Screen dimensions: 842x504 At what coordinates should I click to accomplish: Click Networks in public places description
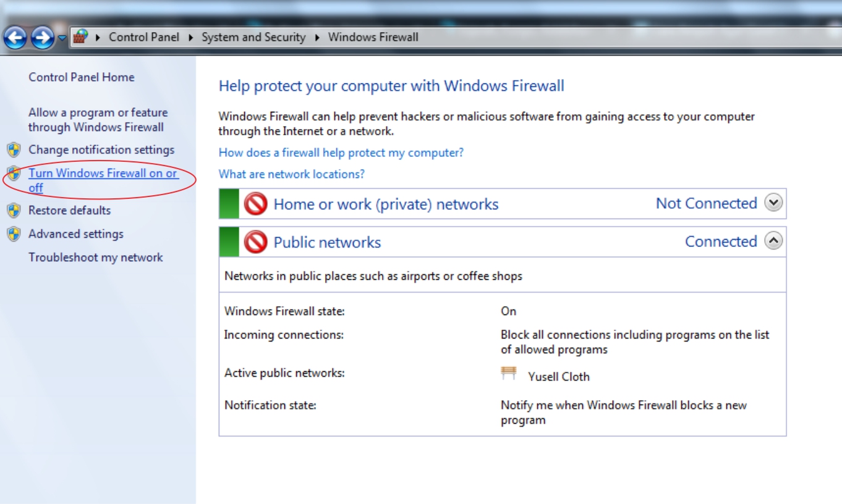tap(373, 276)
